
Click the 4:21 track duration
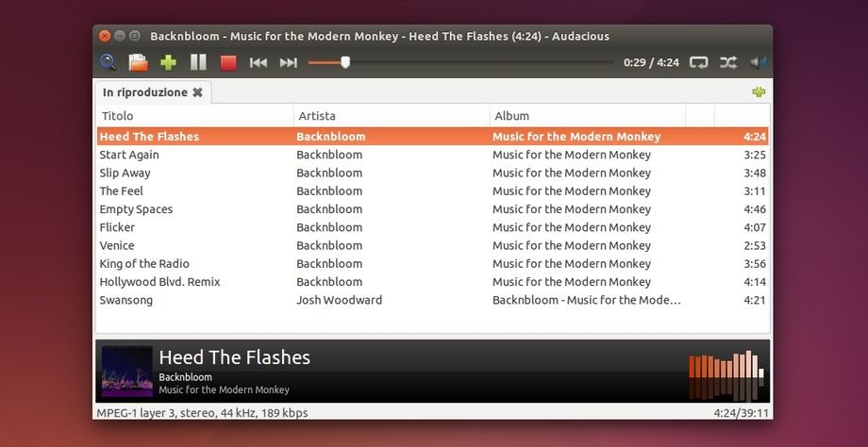tap(755, 301)
